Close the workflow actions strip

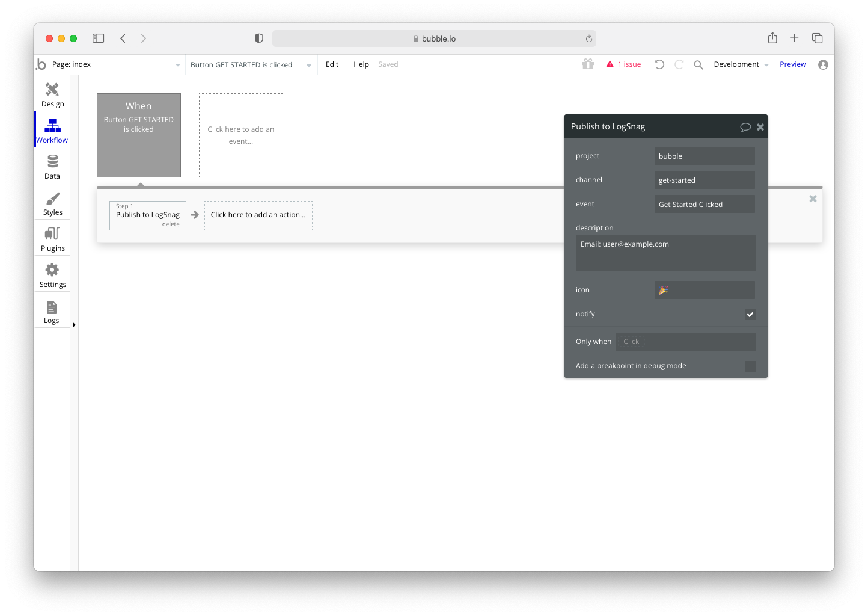tap(813, 199)
